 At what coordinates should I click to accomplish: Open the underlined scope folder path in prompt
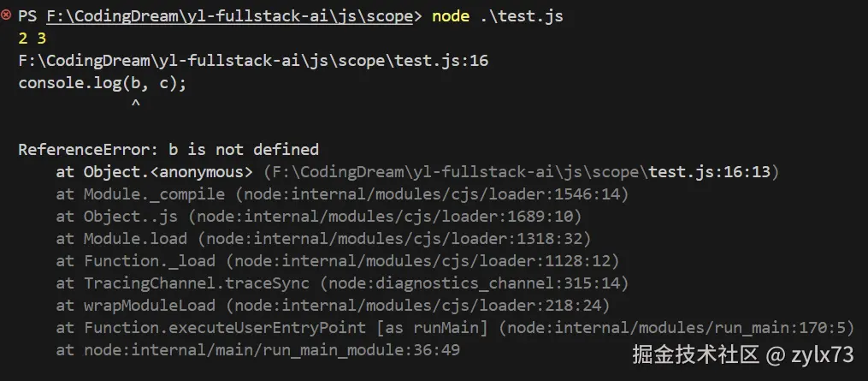[229, 17]
